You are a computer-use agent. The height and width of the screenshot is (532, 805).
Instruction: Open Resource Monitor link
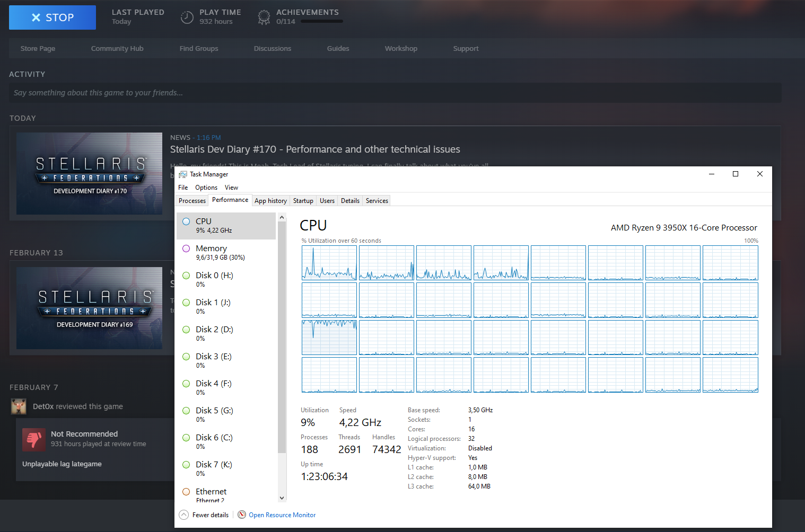pos(282,515)
